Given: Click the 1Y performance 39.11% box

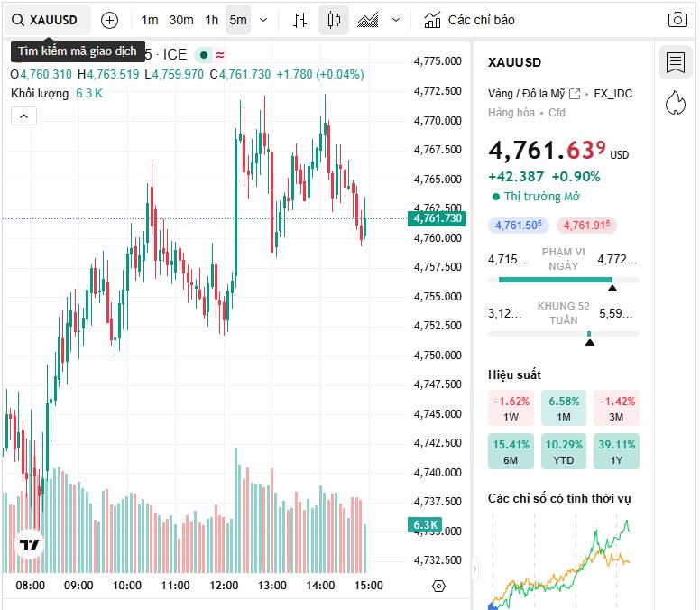Looking at the screenshot, I should point(617,452).
